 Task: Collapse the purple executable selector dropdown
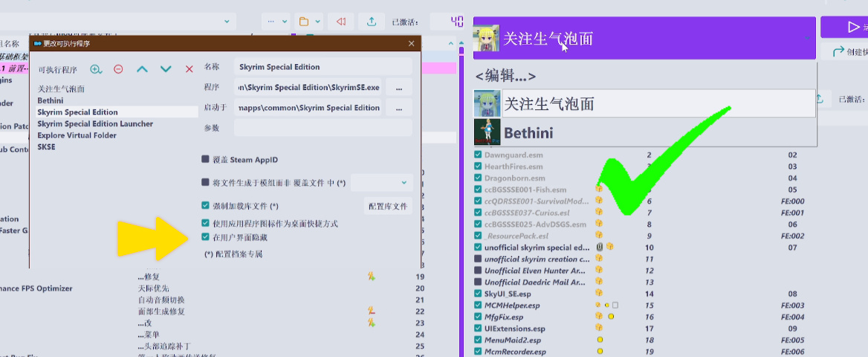[806, 38]
